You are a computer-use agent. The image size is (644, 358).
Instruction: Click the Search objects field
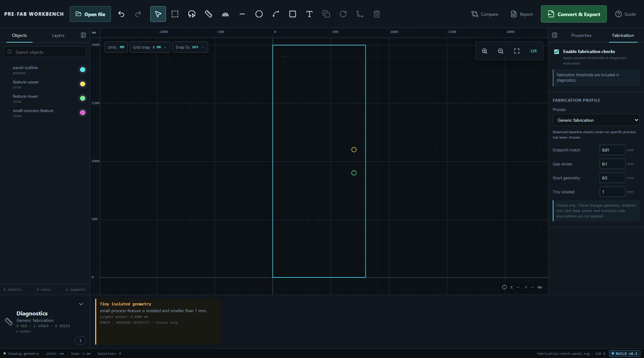(x=45, y=52)
